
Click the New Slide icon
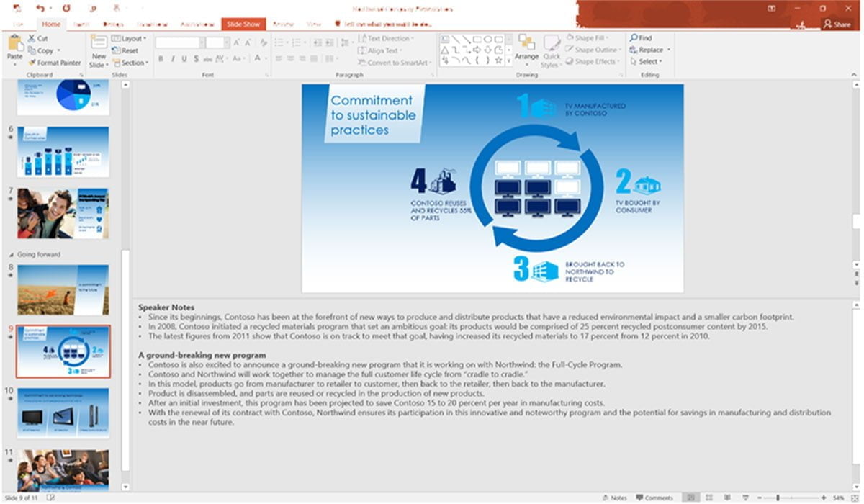(99, 42)
